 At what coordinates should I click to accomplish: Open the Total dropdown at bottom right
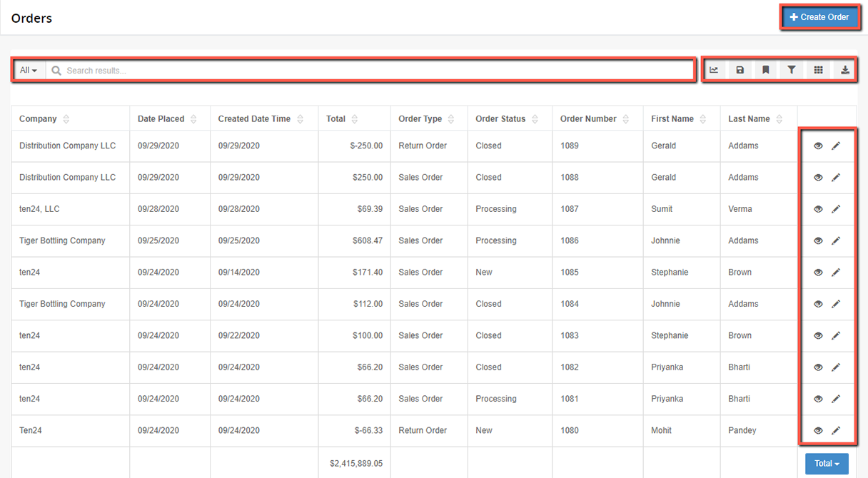[826, 463]
